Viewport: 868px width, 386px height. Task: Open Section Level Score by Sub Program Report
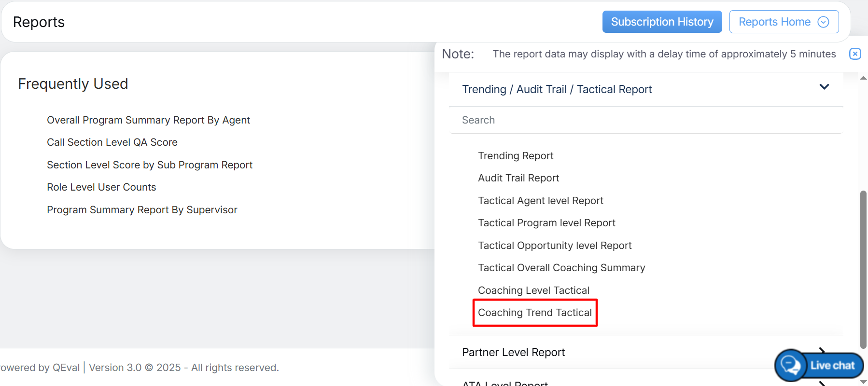point(150,165)
